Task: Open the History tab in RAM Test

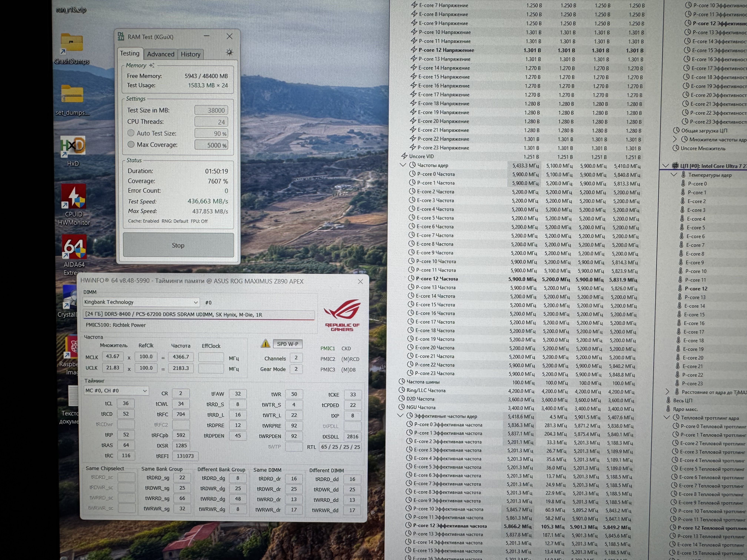Action: click(190, 54)
